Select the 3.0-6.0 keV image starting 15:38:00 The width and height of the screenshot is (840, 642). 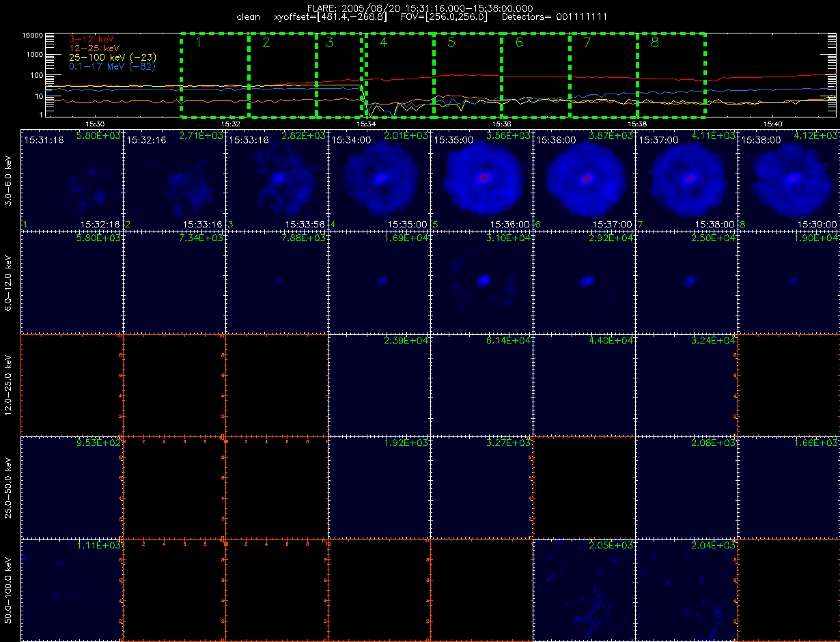(x=789, y=180)
